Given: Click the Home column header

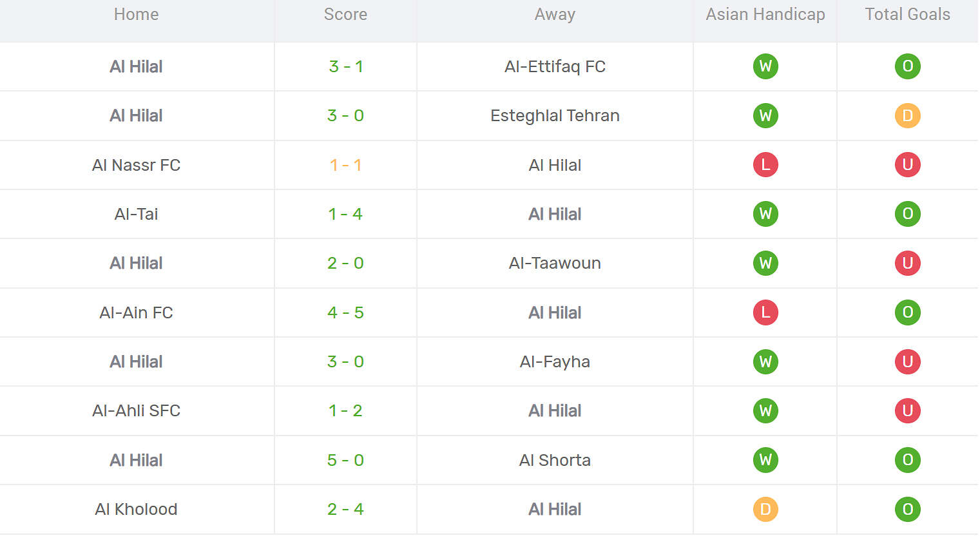Looking at the screenshot, I should 136,15.
